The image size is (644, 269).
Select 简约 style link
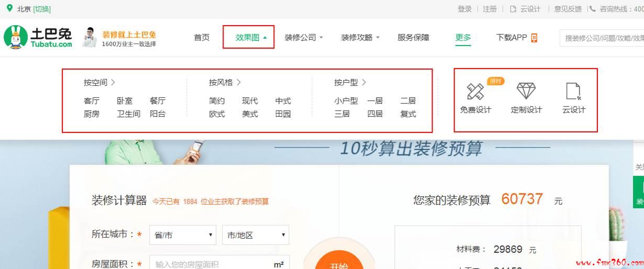coord(217,101)
